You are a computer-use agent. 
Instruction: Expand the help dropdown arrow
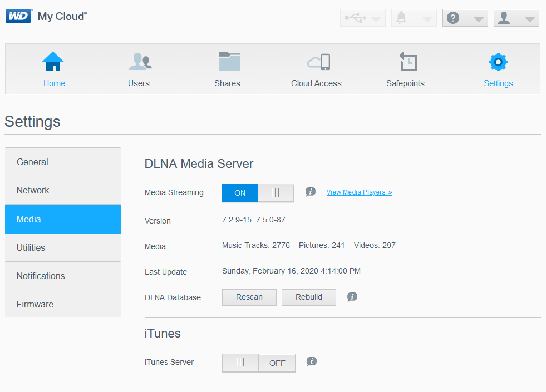pyautogui.click(x=479, y=19)
